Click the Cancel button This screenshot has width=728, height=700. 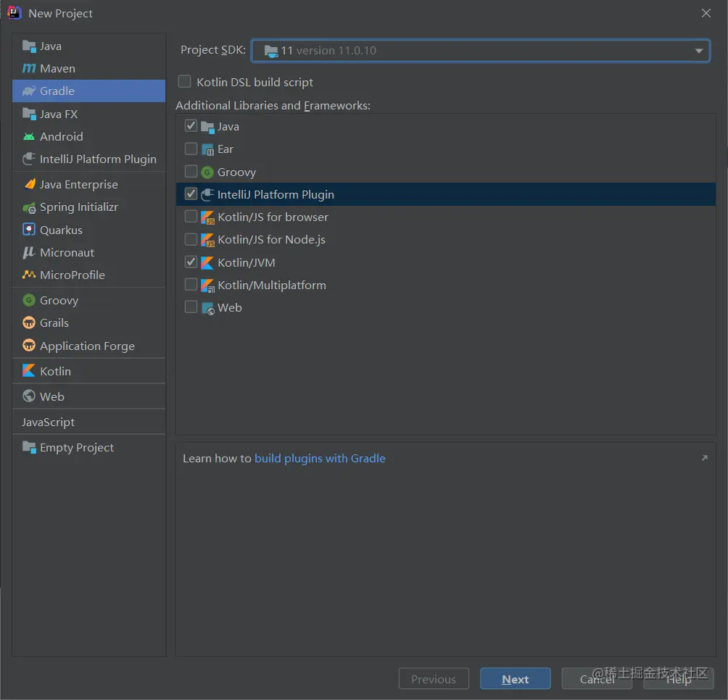[x=597, y=679]
